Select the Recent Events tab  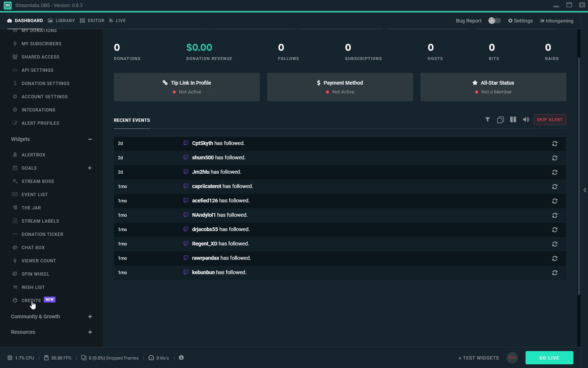click(132, 120)
